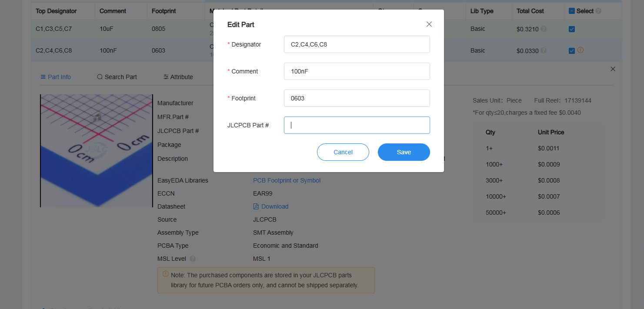Toggle checkbox for row C2,C4,C6,C8

tap(572, 51)
